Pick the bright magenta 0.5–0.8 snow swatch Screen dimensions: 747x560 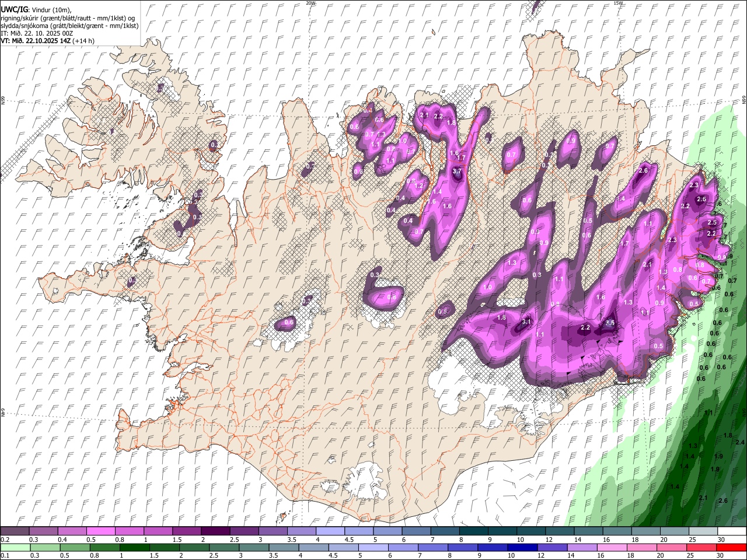pyautogui.click(x=100, y=531)
